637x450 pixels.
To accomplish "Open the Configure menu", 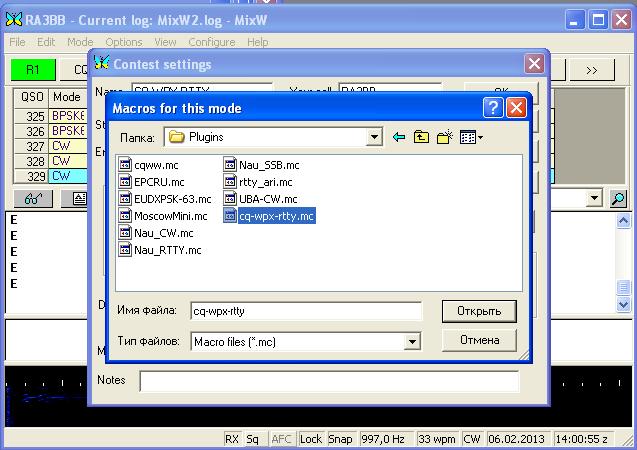I will coord(211,42).
